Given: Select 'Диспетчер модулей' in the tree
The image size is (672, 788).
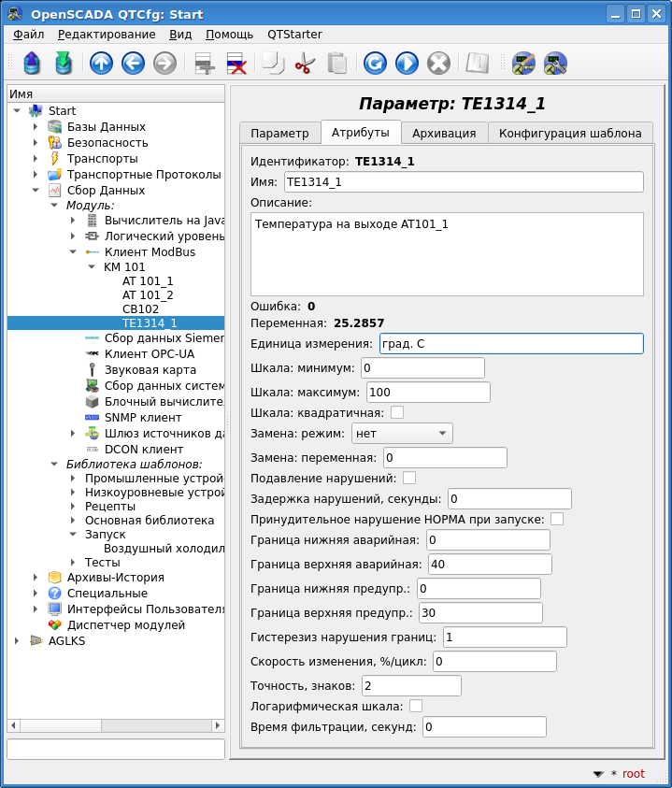Looking at the screenshot, I should pyautogui.click(x=125, y=624).
